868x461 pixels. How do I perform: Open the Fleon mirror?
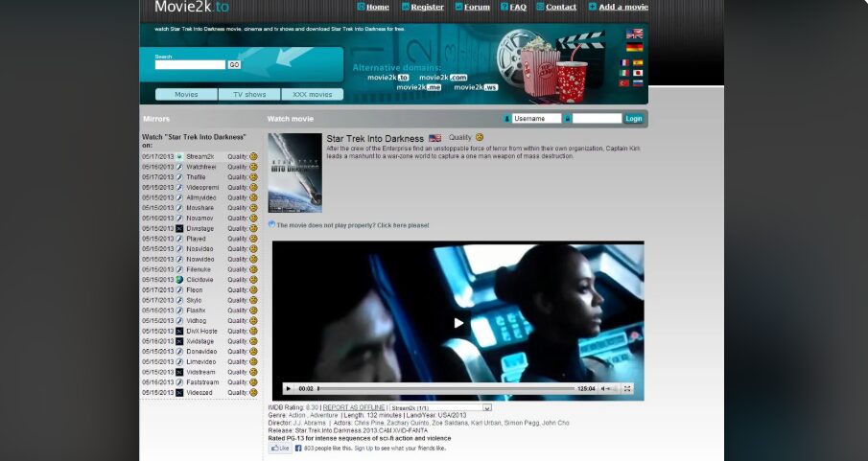coord(195,290)
